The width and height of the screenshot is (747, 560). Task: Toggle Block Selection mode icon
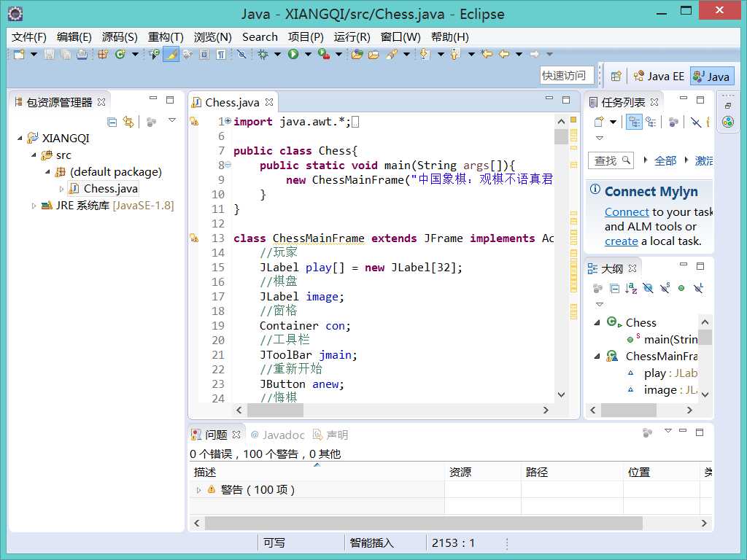coord(204,54)
